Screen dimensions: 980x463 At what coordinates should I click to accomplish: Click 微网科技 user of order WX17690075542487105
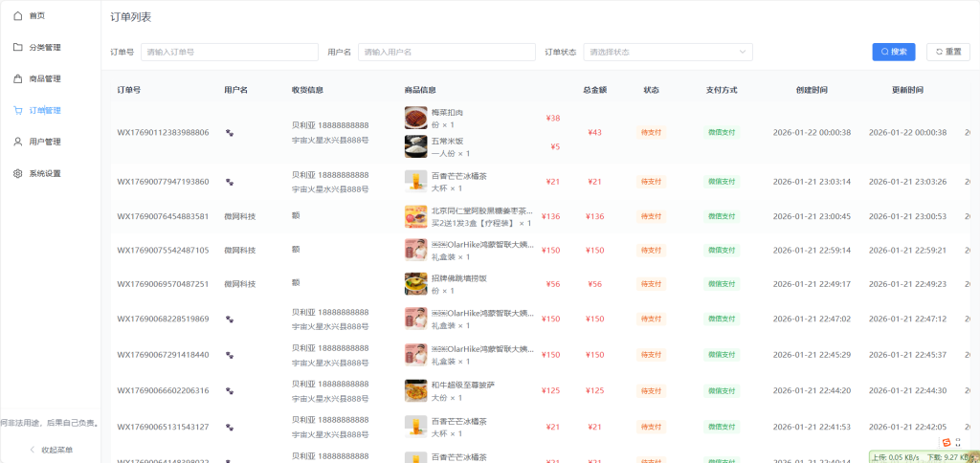pos(240,250)
